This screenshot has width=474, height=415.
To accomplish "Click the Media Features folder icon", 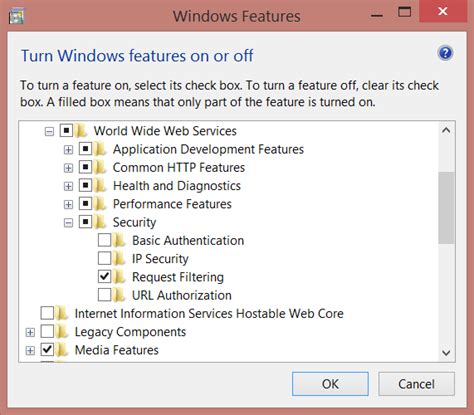I will 62,350.
